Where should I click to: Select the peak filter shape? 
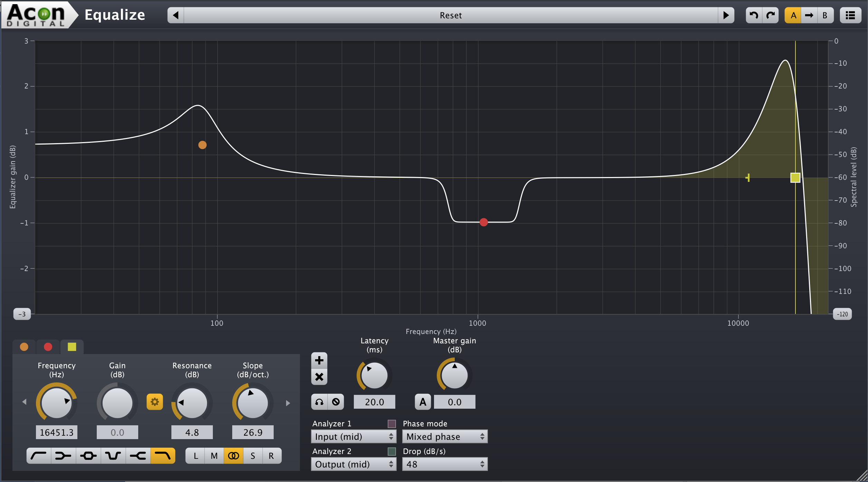88,456
